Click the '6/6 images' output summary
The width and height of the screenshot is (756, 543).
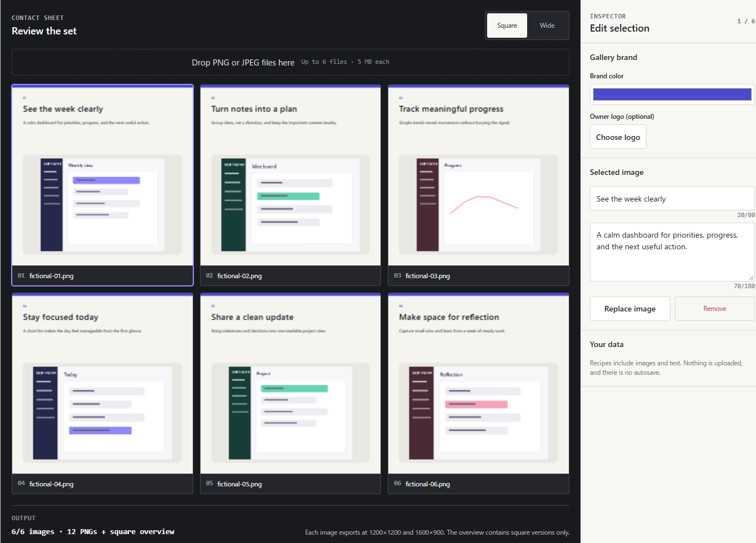93,532
